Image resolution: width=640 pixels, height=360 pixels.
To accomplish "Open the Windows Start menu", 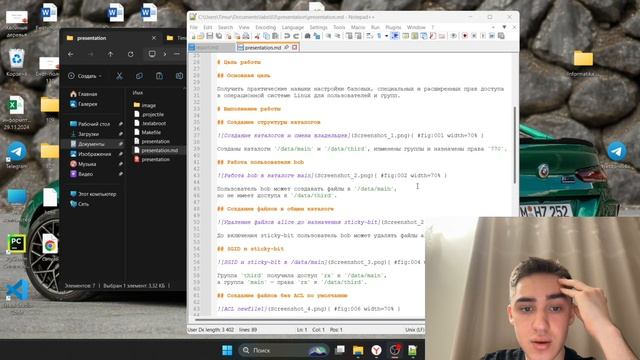I will click(227, 350).
